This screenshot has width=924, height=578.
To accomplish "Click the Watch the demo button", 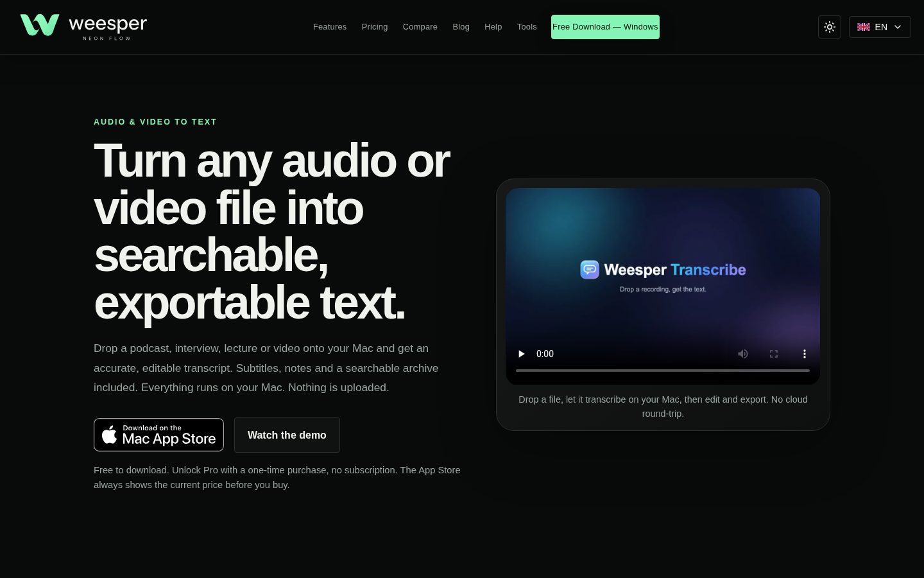I will pyautogui.click(x=287, y=435).
